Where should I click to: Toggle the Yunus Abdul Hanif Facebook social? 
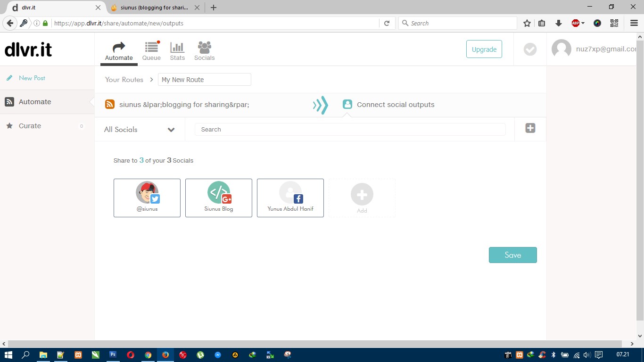coord(290,198)
